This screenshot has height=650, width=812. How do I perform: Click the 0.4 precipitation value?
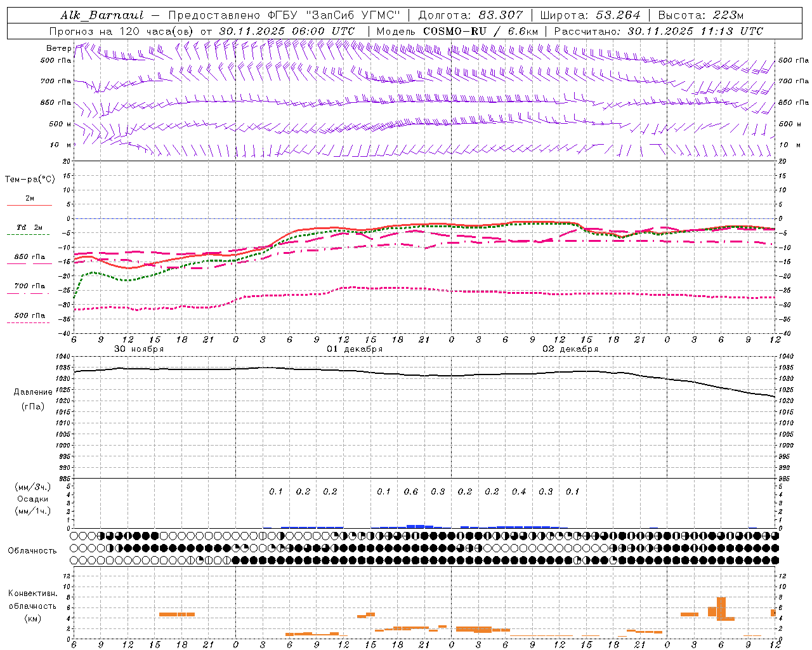519,491
